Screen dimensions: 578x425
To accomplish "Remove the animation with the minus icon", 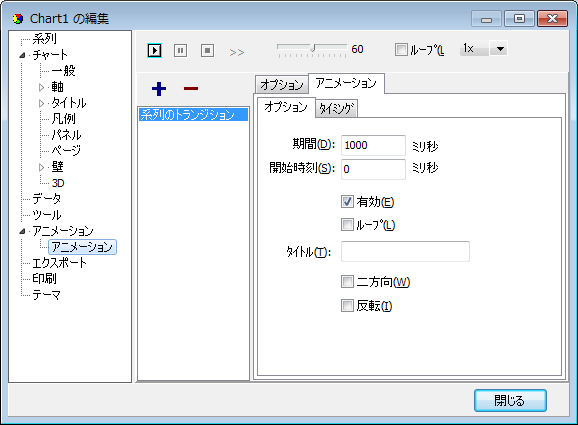I will coord(191,88).
